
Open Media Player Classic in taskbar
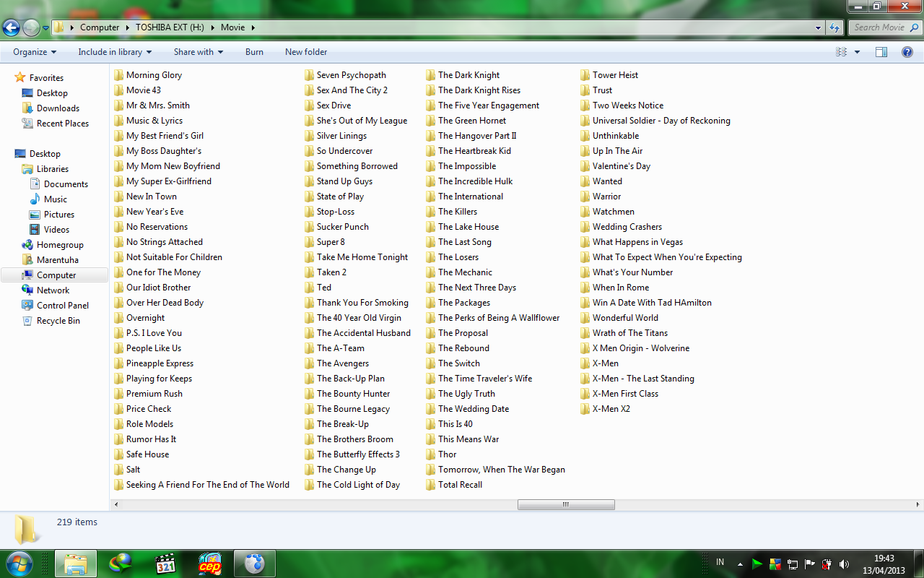166,564
